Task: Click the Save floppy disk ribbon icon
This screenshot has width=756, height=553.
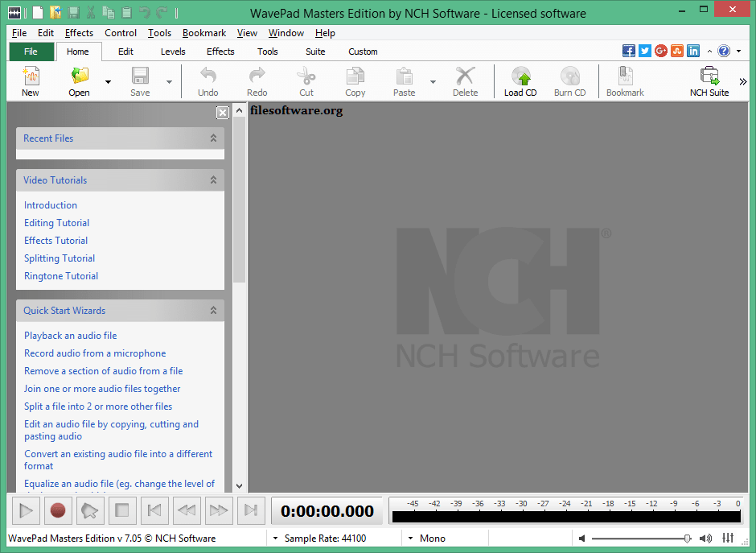Action: click(x=140, y=76)
